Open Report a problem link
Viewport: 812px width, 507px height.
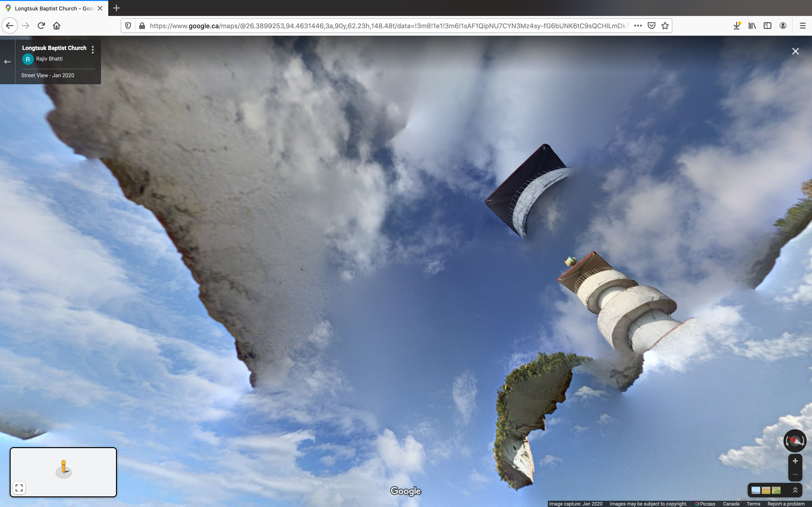786,504
